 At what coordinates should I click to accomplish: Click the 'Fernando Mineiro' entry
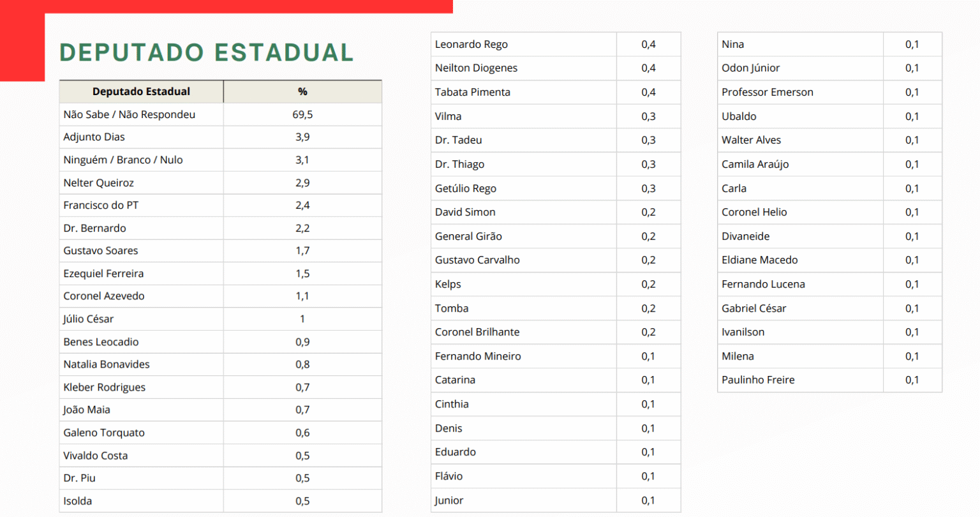[478, 356]
